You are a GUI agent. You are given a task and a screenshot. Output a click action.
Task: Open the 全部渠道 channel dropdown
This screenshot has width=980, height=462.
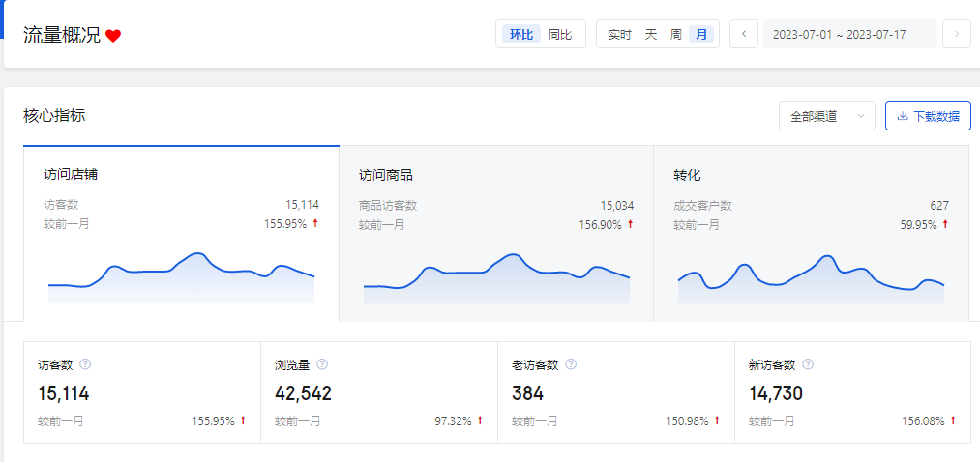[x=826, y=116]
